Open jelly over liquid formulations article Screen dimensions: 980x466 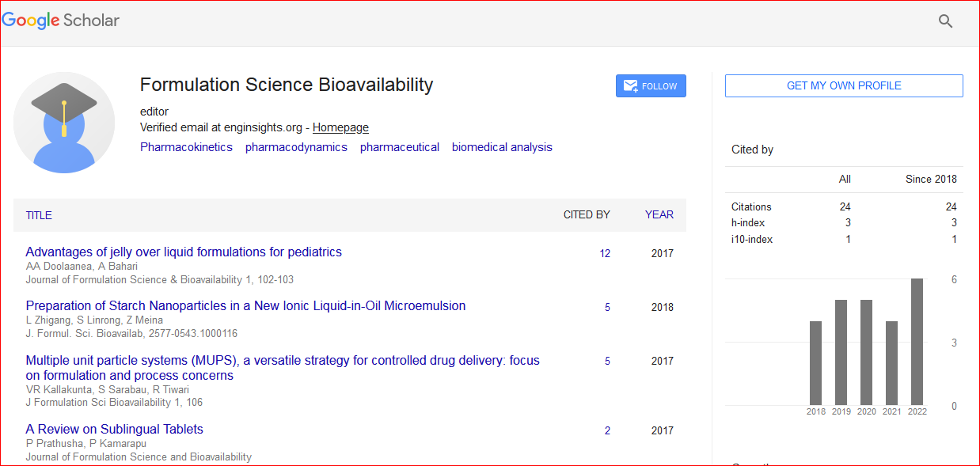184,252
